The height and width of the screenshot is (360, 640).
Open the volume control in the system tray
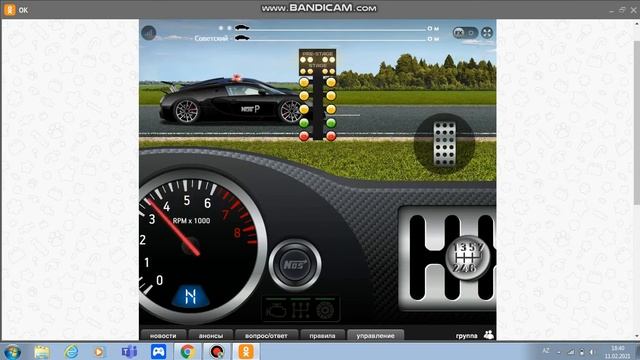[x=592, y=351]
